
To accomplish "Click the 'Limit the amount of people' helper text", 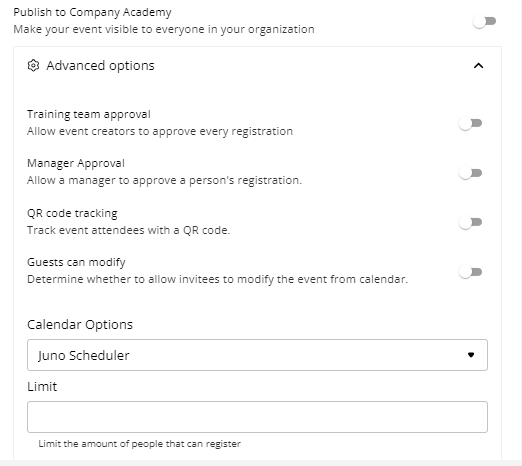I will point(140,444).
